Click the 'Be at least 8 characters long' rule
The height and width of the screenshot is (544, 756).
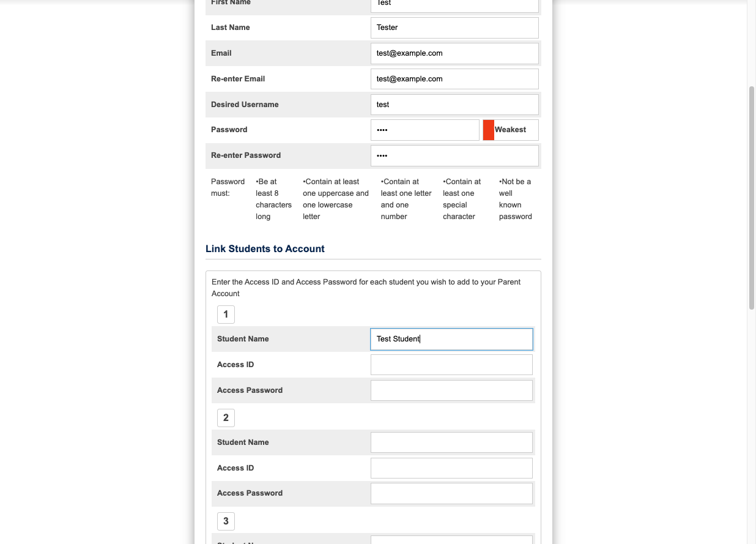(273, 199)
